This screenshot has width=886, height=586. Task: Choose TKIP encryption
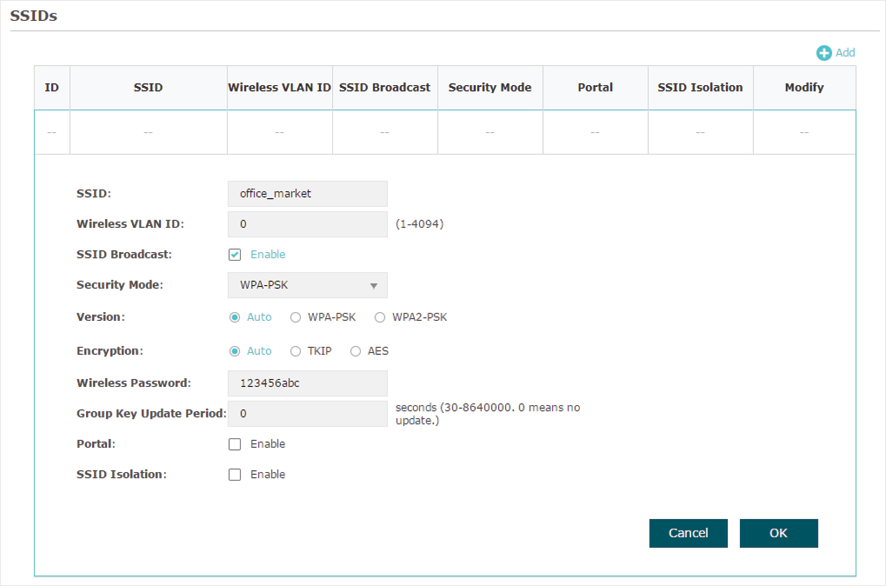click(x=296, y=351)
